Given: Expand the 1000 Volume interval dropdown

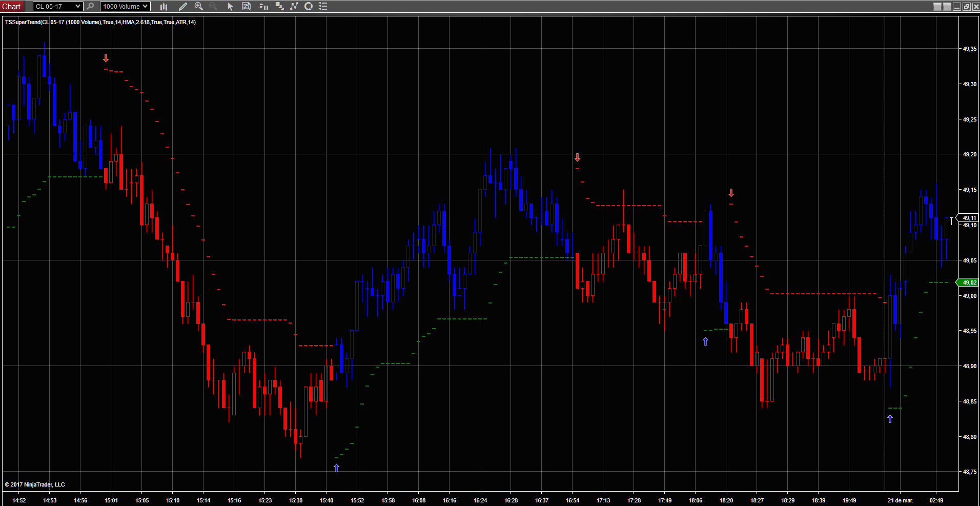Looking at the screenshot, I should [x=146, y=7].
